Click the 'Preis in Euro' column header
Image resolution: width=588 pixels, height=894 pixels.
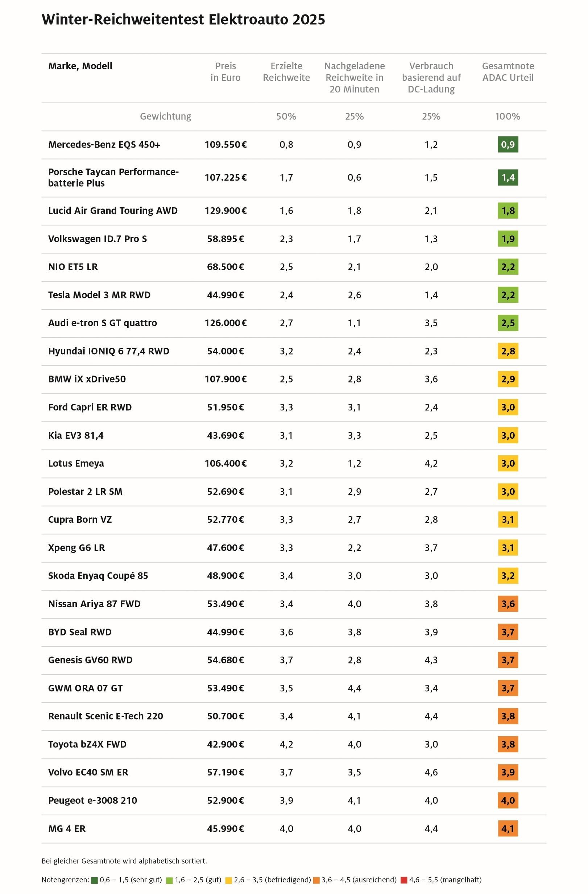225,72
